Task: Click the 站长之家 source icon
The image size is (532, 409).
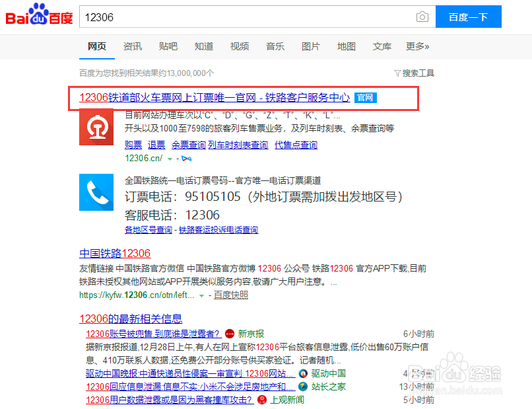Action: pos(302,387)
